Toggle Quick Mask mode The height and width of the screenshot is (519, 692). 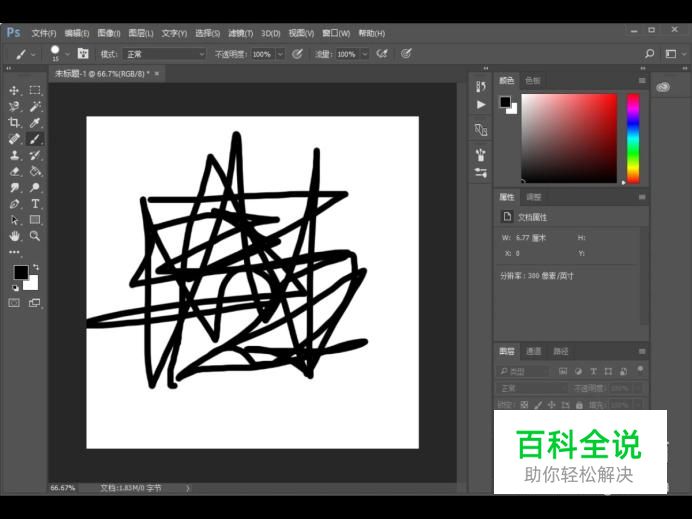[14, 303]
